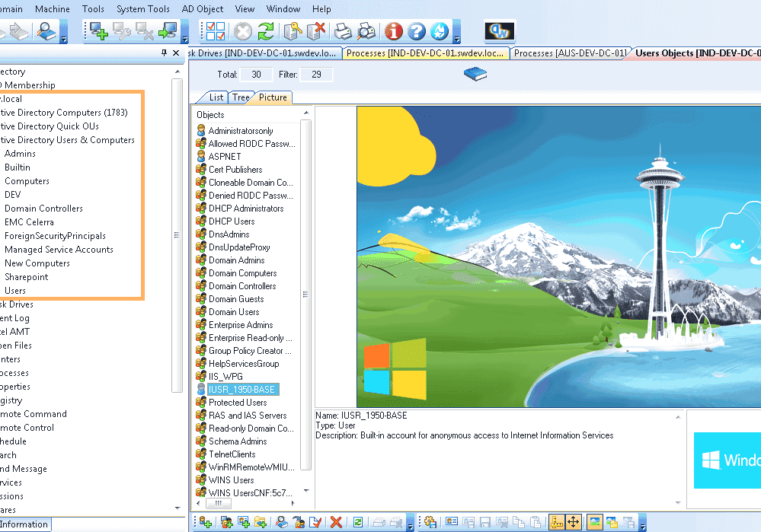Screen dimensions: 761x532
Task: Click the green Refresh arrows toolbar icon
Action: point(267,31)
